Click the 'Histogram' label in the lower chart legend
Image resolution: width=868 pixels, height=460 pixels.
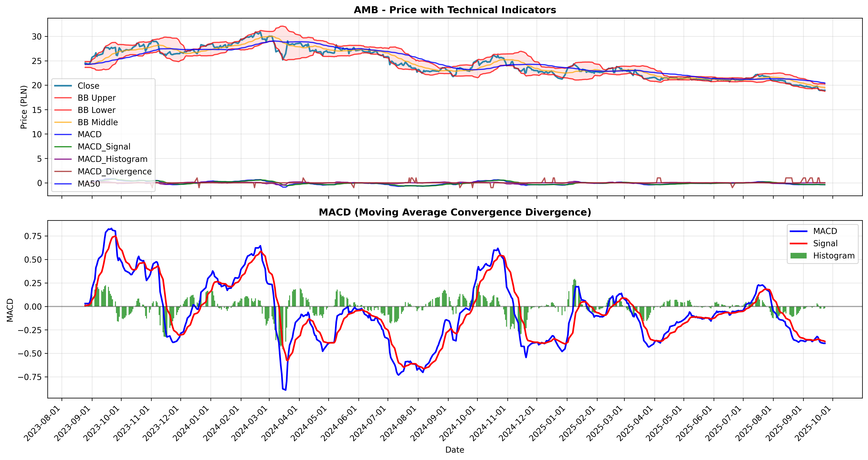(834, 256)
